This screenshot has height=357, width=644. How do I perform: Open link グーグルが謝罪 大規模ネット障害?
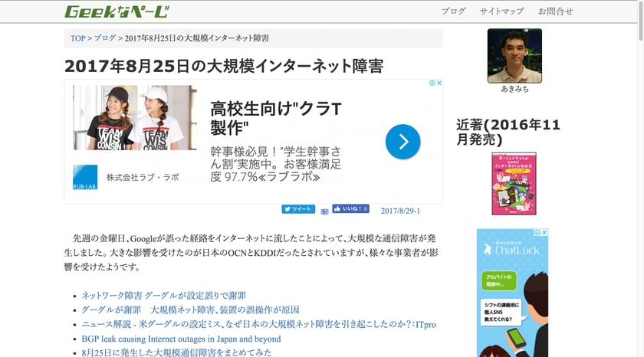pos(191,310)
